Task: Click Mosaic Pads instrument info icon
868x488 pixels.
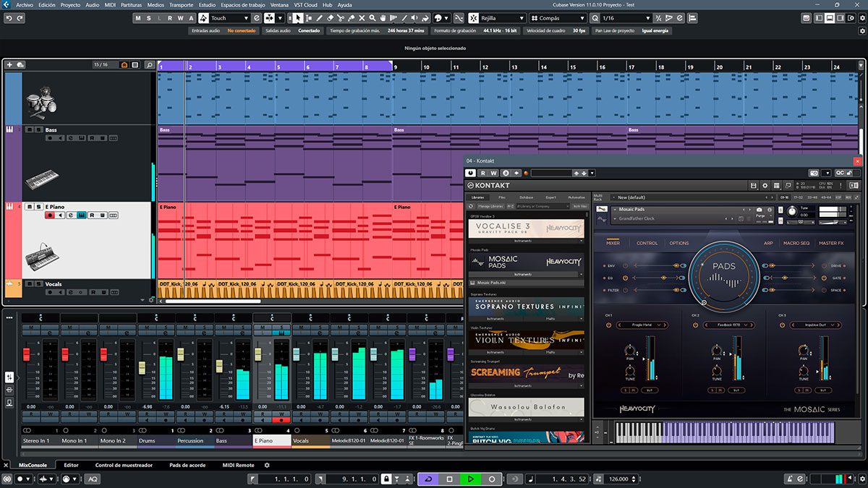Action: 770,210
